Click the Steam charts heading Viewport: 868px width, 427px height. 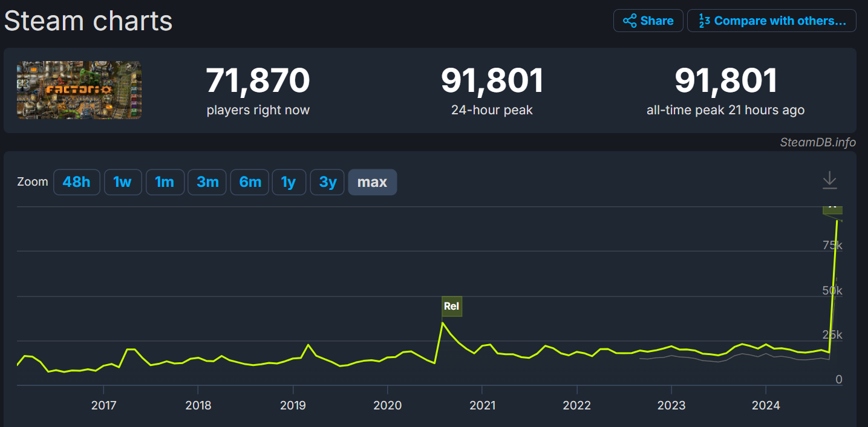click(88, 21)
